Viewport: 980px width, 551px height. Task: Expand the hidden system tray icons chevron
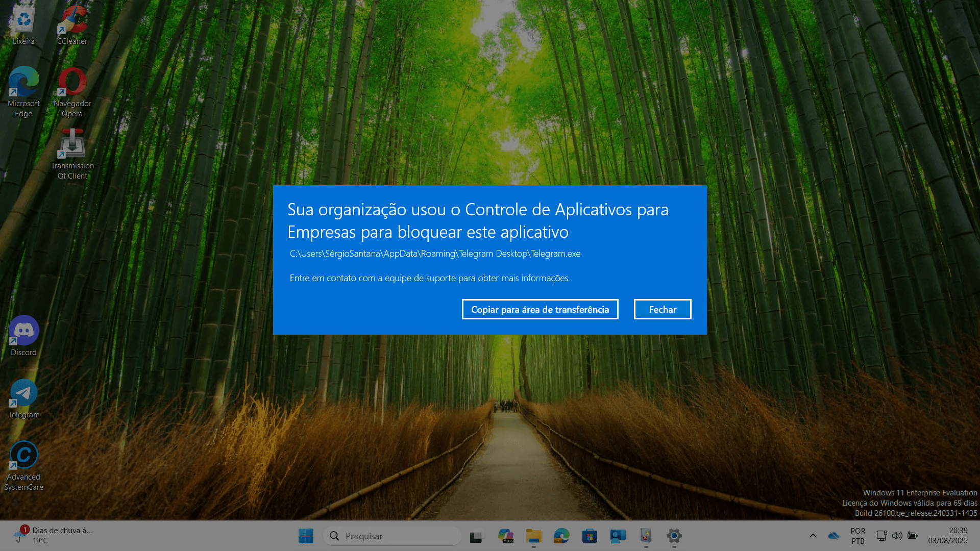pos(813,536)
